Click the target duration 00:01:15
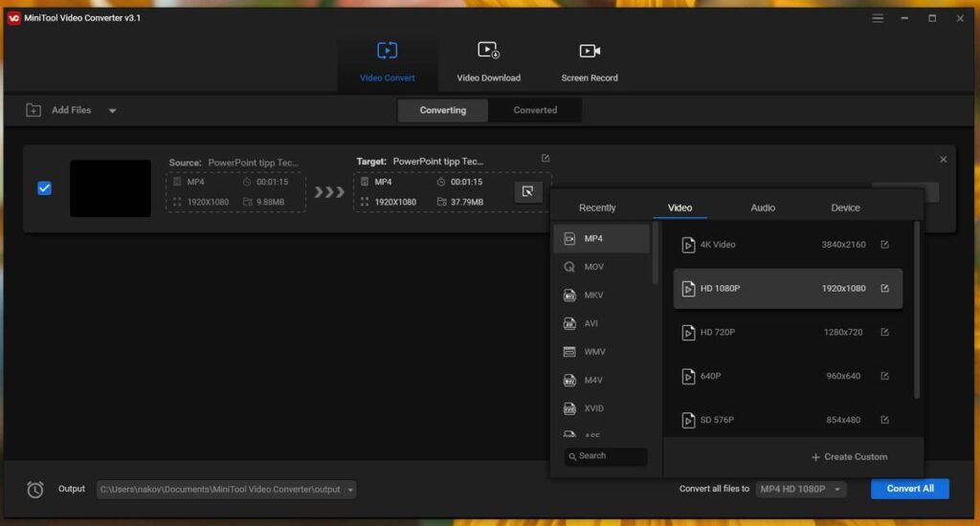980x526 pixels. coord(466,182)
